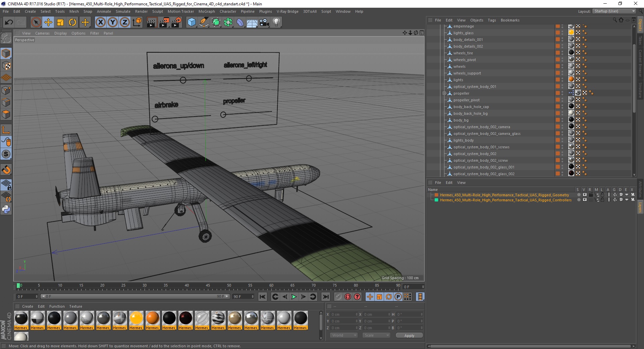Add camera object icon
This screenshot has height=349, width=644.
coord(264,22)
